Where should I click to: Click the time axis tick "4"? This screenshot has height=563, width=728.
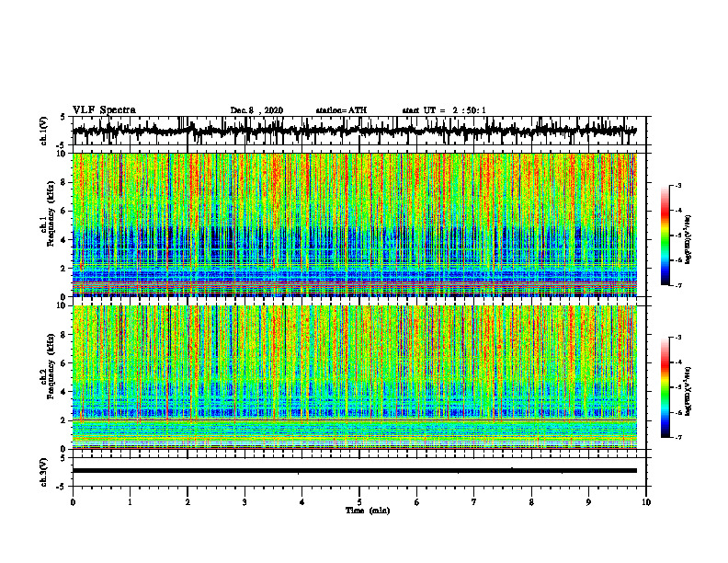302,502
